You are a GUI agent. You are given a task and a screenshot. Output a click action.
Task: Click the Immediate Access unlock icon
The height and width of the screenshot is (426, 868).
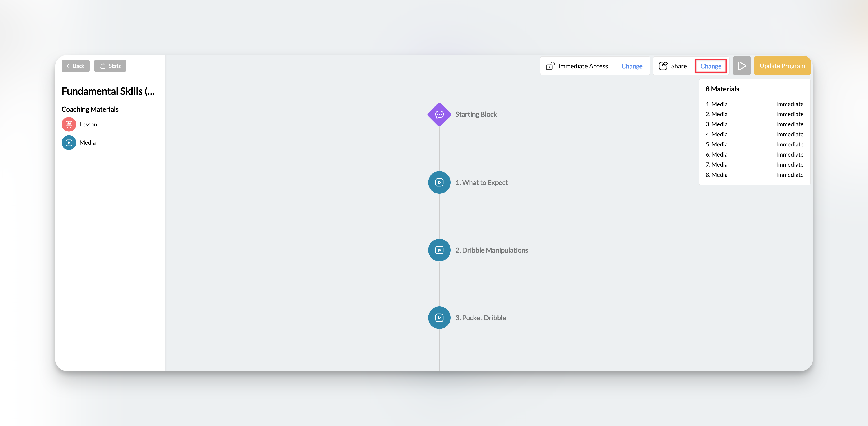click(x=550, y=66)
